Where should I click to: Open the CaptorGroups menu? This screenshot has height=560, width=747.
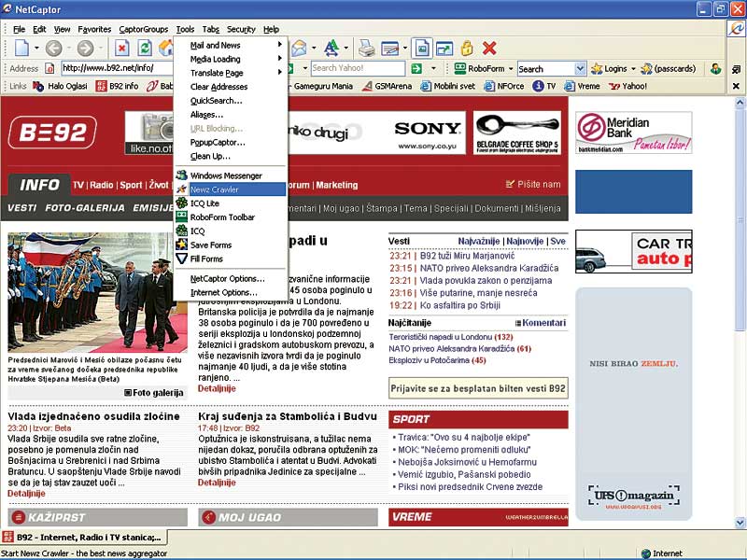coord(144,30)
